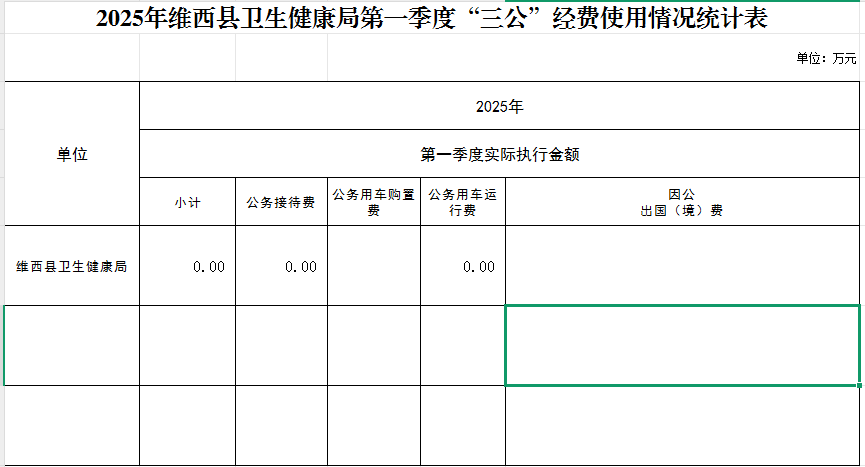Select empty unit cell below 维西县卫生健康局
865x467 pixels.
(72, 345)
